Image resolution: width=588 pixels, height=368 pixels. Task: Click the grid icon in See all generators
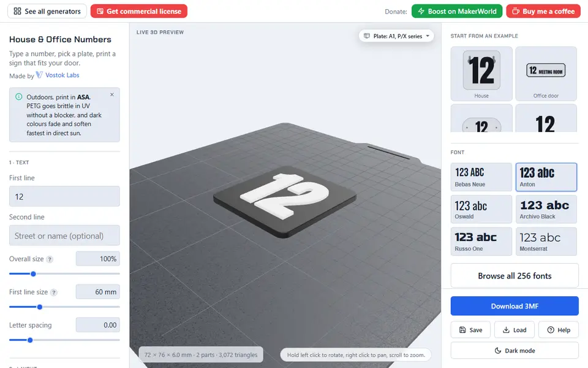[17, 11]
